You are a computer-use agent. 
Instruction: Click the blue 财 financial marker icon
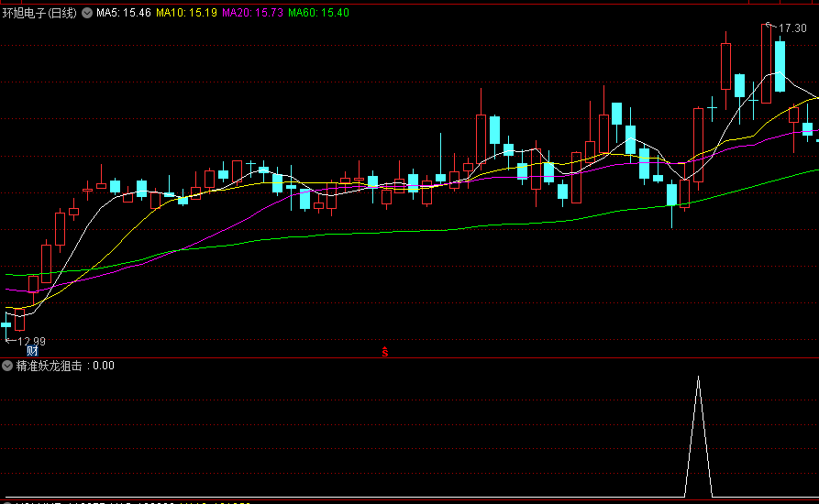pos(32,351)
